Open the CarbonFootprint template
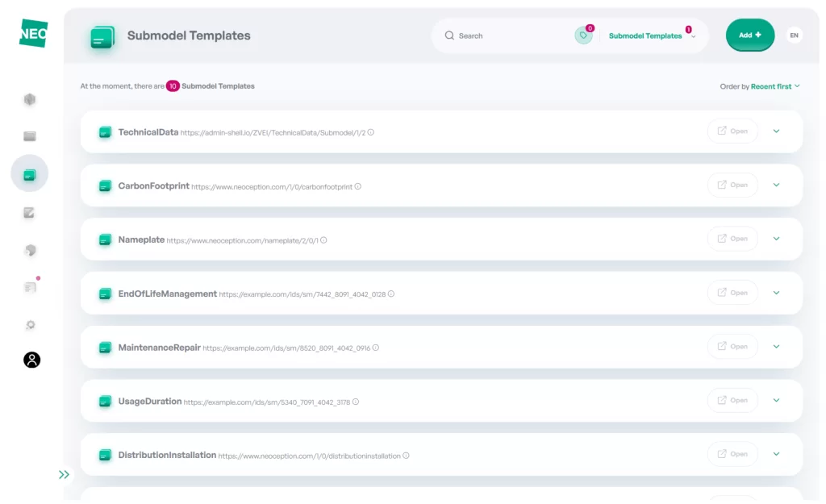 (x=732, y=185)
